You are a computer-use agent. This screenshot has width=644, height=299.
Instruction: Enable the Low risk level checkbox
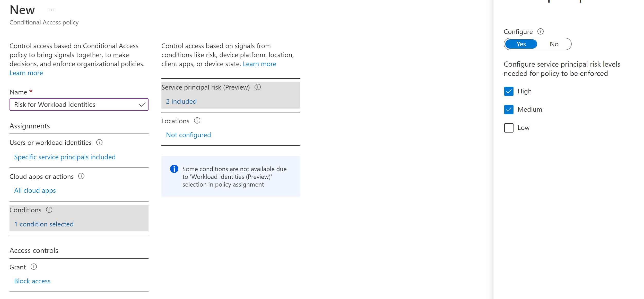508,127
